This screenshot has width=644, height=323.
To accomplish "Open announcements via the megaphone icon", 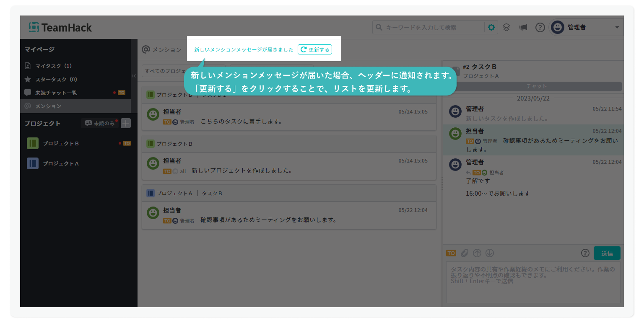I will 523,28.
